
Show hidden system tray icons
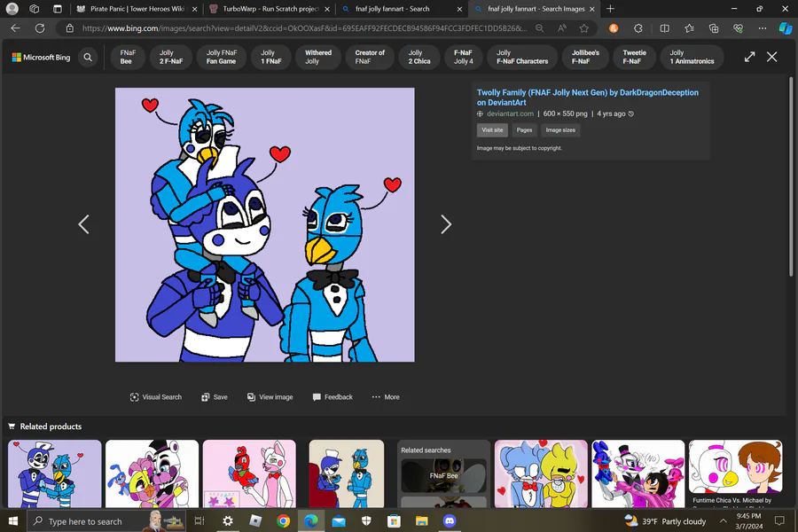point(723,520)
